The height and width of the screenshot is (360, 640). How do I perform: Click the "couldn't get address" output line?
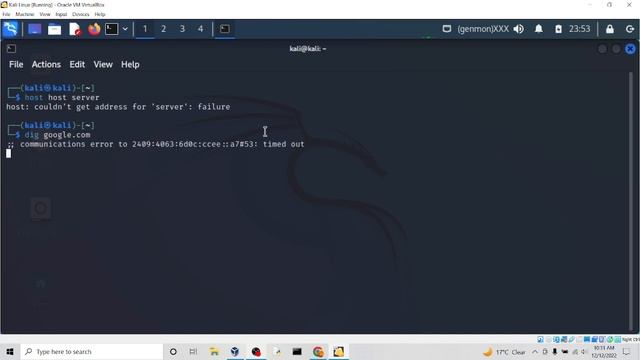[x=118, y=107]
